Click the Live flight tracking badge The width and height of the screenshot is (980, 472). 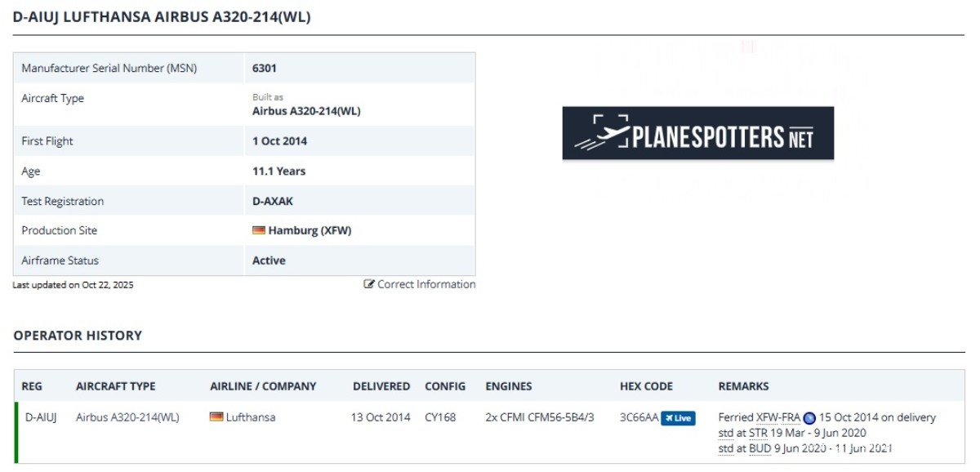coord(678,418)
